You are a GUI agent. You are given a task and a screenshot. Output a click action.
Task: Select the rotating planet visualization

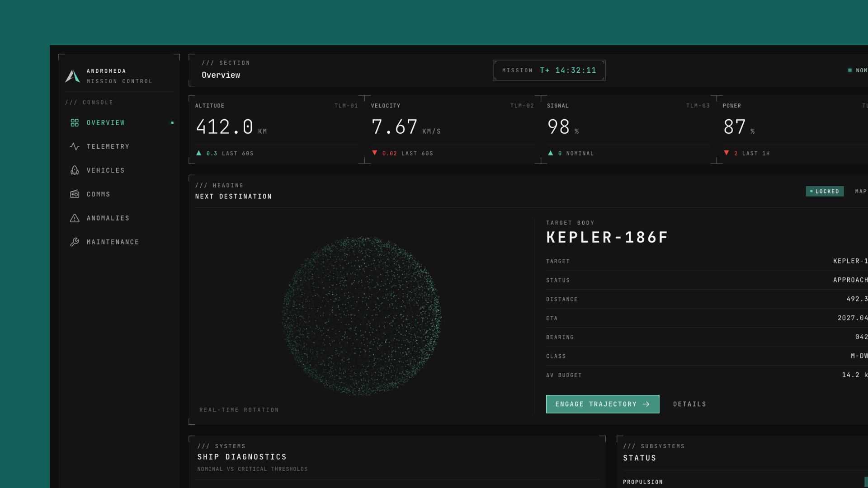pos(362,316)
